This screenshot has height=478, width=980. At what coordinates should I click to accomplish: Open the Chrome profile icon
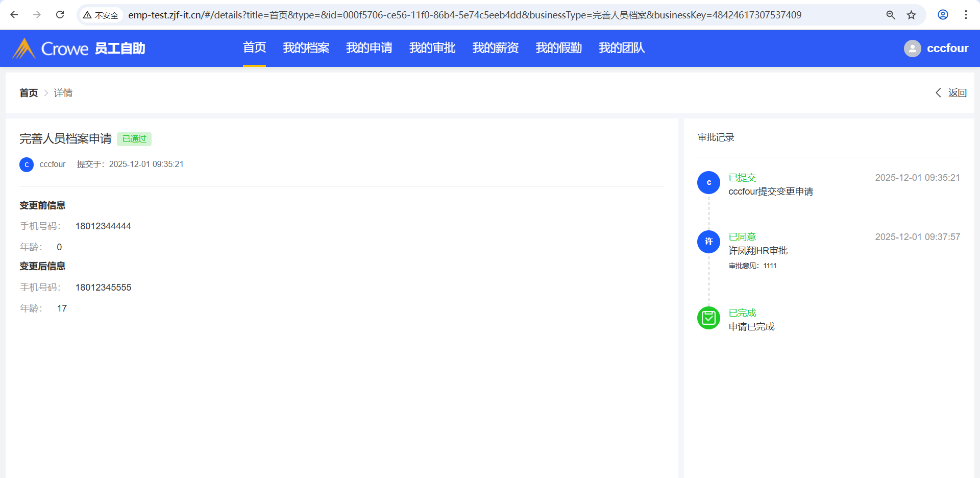point(943,15)
